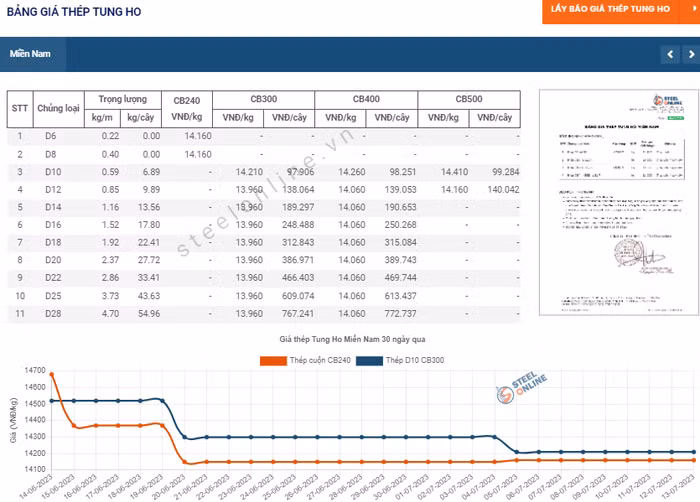Image resolution: width=700 pixels, height=502 pixels.
Task: Click the D28 row in price table
Action: 52,314
